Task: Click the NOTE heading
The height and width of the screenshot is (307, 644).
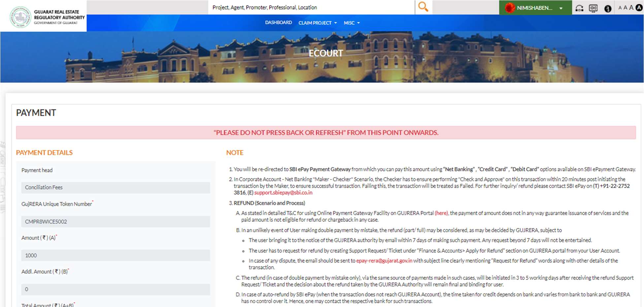Action: pos(235,153)
